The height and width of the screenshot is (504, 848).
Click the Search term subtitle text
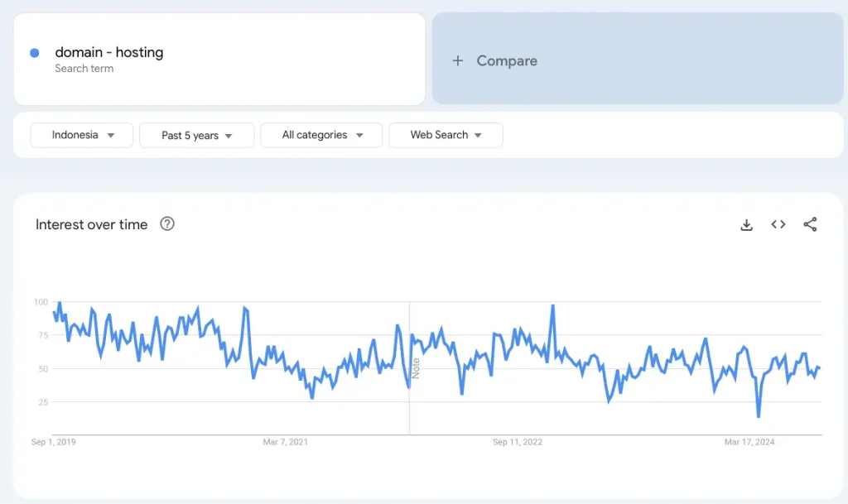click(84, 69)
